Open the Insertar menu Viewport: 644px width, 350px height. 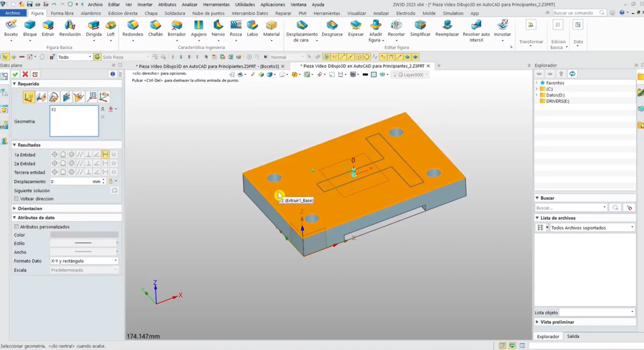click(144, 5)
